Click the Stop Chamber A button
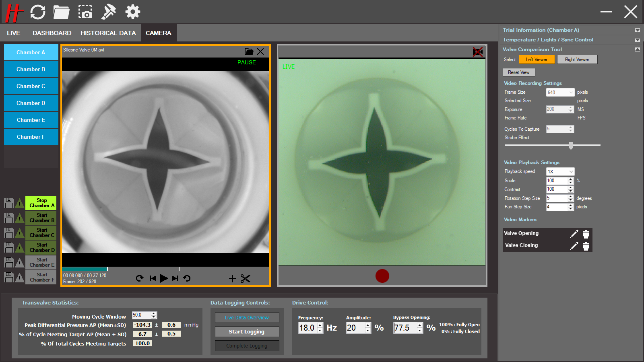644x362 pixels. tap(41, 203)
